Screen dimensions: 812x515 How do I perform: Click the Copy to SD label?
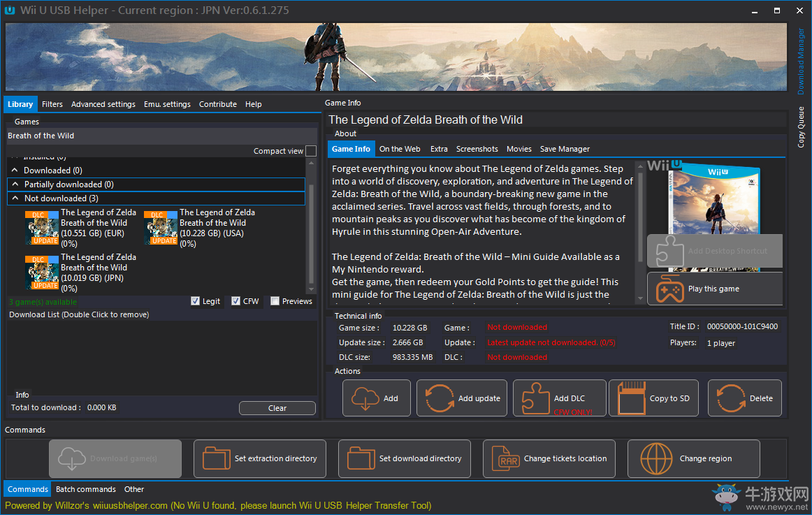pyautogui.click(x=669, y=398)
